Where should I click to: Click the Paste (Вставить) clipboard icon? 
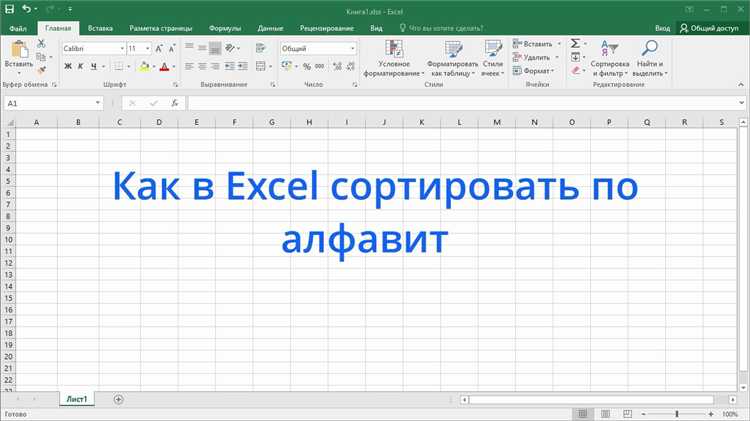click(x=19, y=49)
